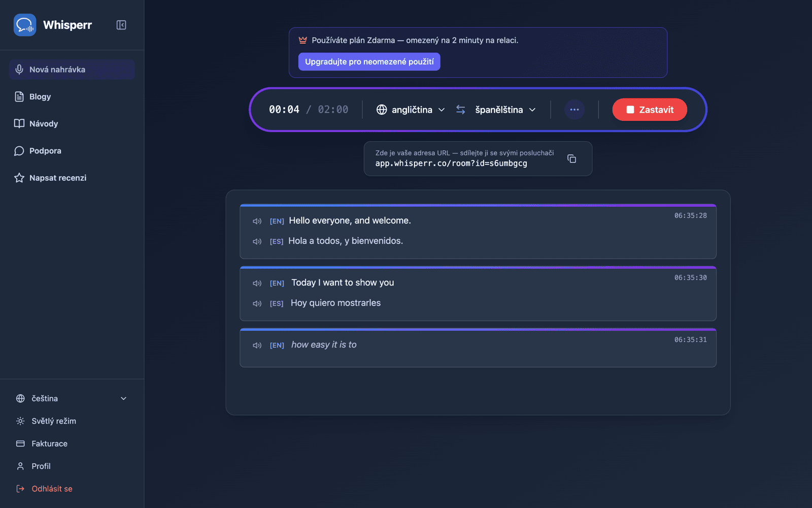Click the 02:00 time limit text
812x508 pixels.
pyautogui.click(x=333, y=110)
